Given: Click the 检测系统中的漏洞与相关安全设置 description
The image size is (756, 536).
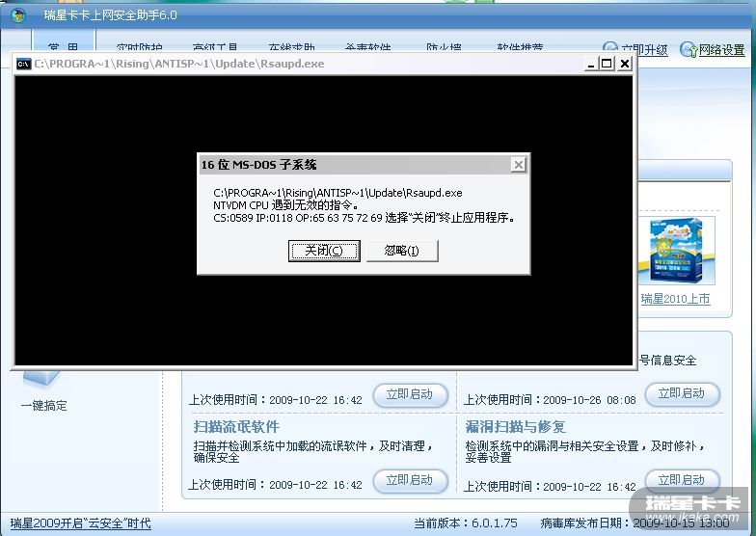Looking at the screenshot, I should pyautogui.click(x=585, y=451).
